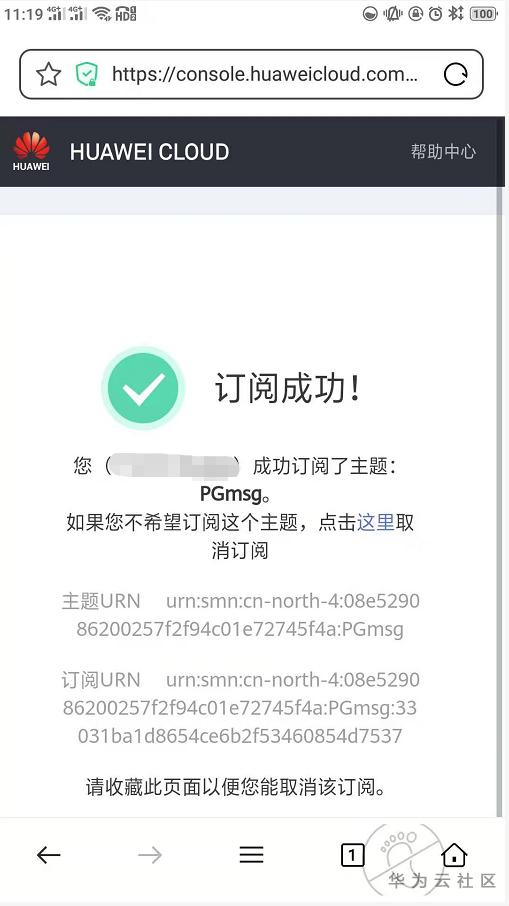509x906 pixels.
Task: Click the Huawei logo in header
Action: 31,151
